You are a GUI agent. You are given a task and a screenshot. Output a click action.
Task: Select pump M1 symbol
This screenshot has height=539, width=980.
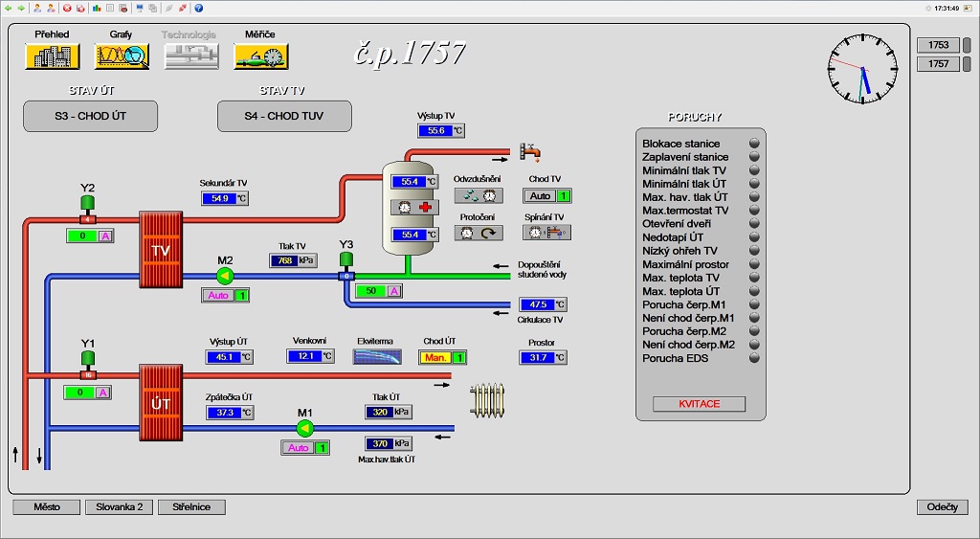(x=304, y=428)
